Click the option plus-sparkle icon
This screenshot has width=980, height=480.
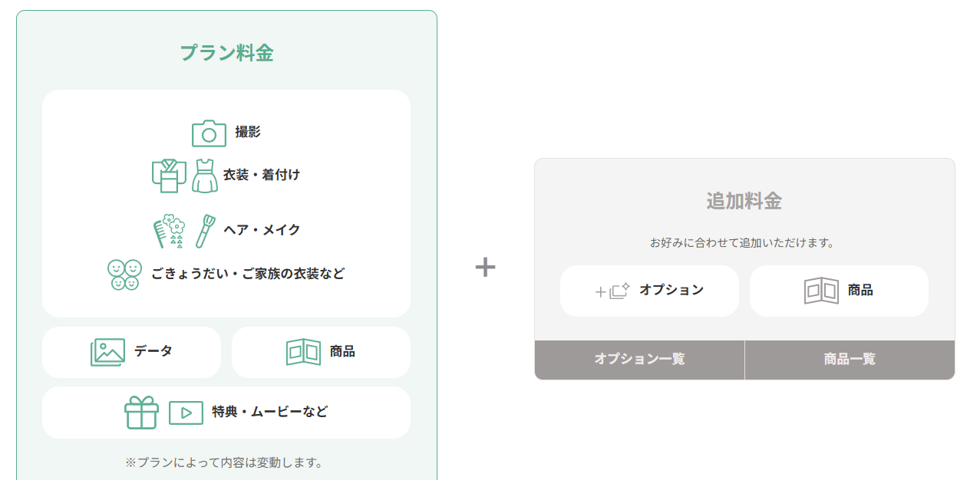click(612, 291)
